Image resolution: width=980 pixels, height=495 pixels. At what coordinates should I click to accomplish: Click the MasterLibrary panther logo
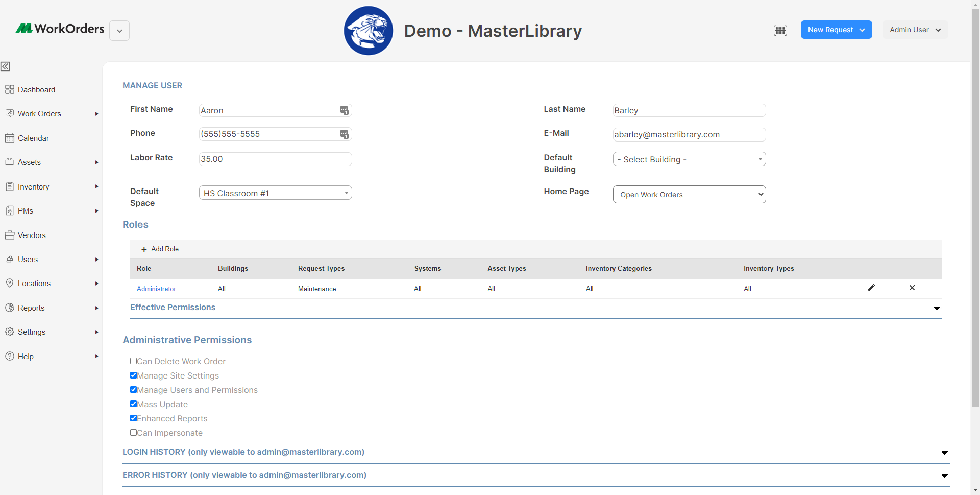pos(369,31)
